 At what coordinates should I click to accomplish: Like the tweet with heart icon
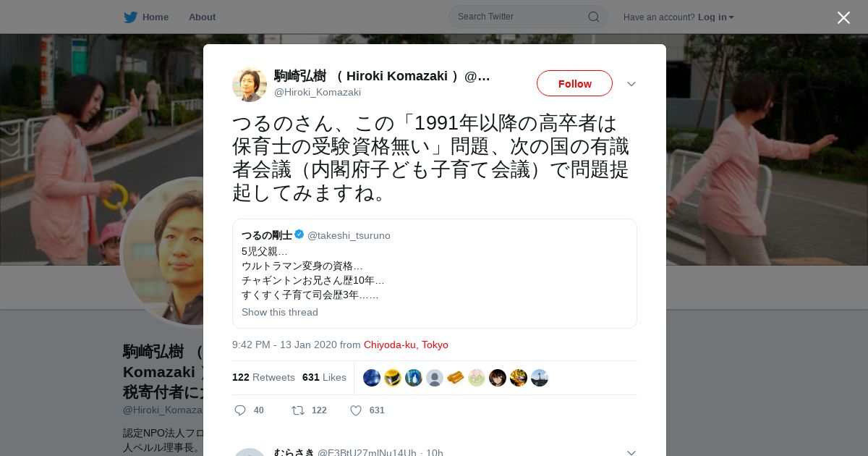(356, 410)
